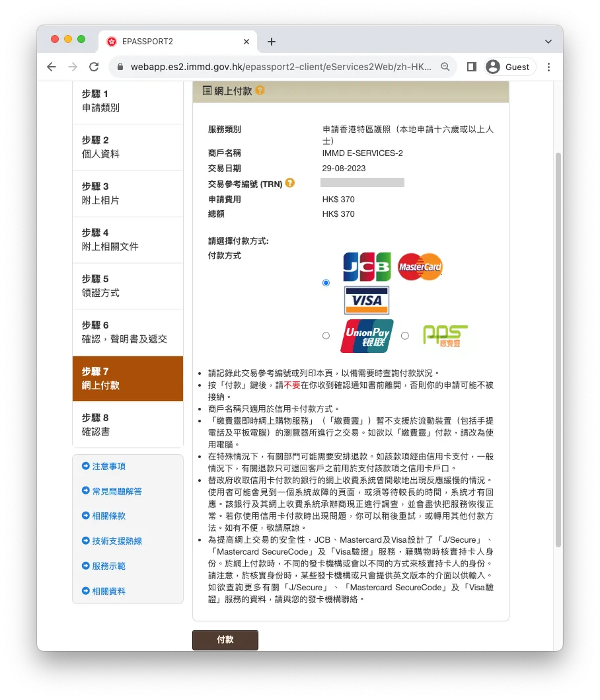Open a new tab with plus button
The height and width of the screenshot is (700, 600).
click(272, 42)
